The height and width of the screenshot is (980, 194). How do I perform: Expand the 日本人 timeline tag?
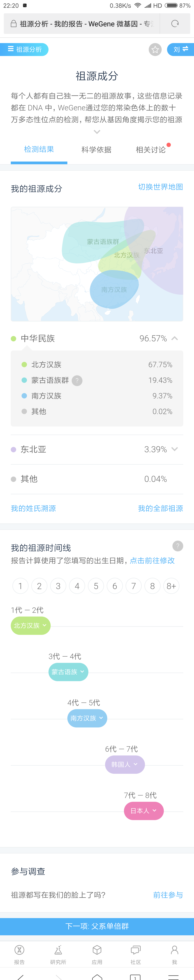(x=144, y=811)
